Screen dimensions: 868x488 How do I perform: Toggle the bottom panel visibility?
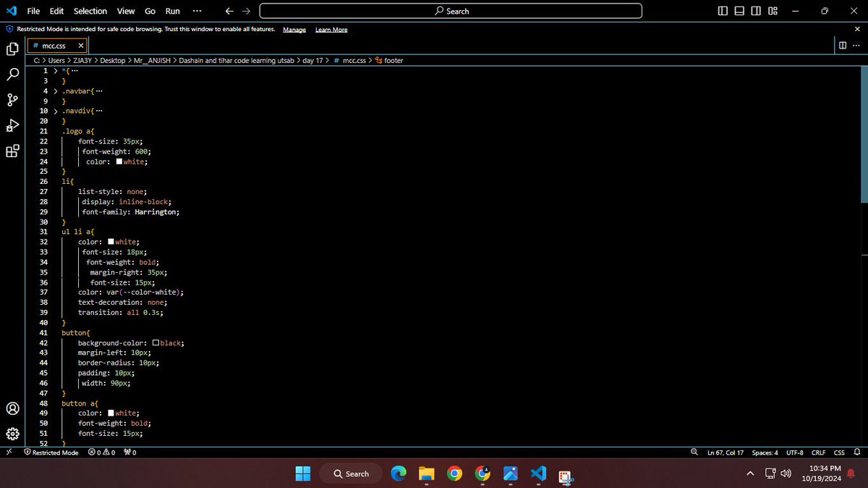[739, 11]
